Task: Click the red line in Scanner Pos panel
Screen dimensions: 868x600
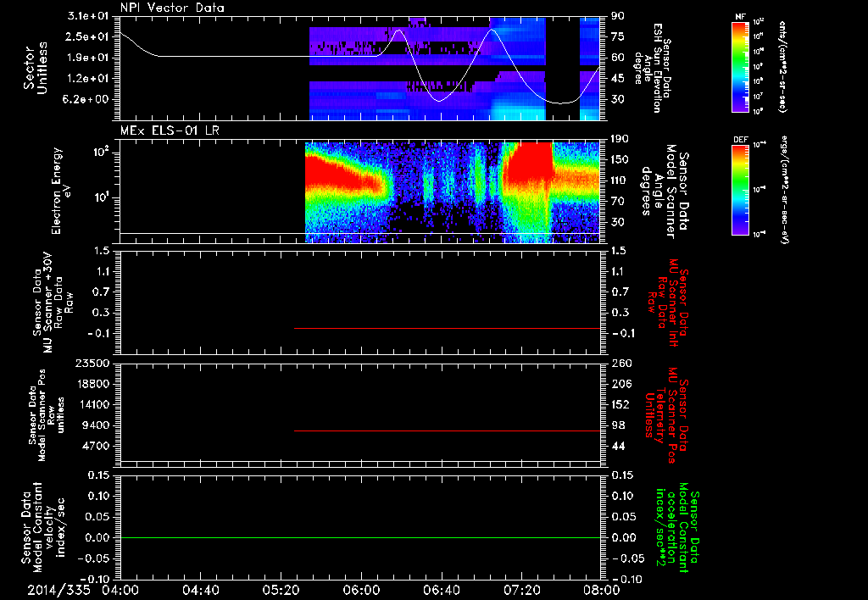Action: (x=448, y=431)
